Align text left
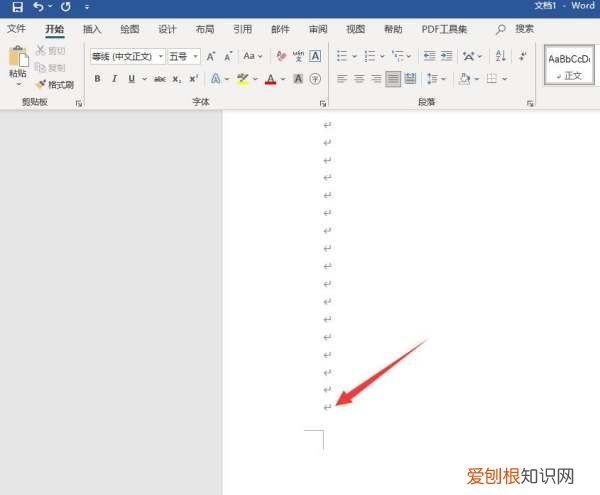 click(x=342, y=79)
